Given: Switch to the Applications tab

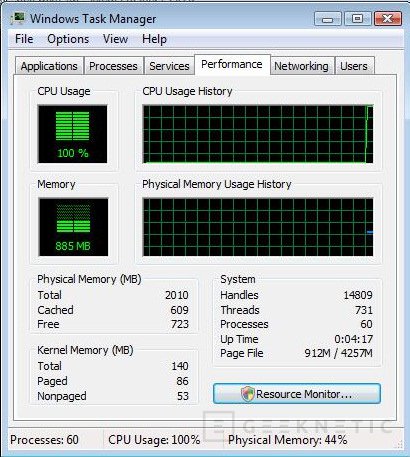Looking at the screenshot, I should click(49, 66).
